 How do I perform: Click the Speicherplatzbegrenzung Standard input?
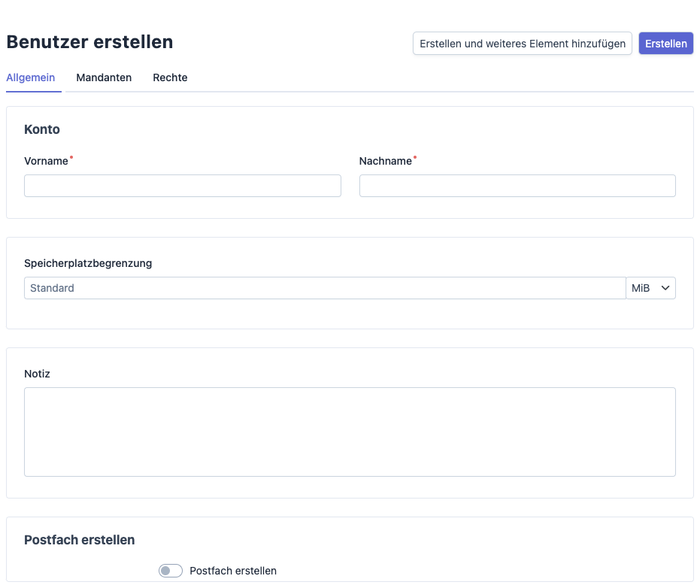[x=325, y=288]
